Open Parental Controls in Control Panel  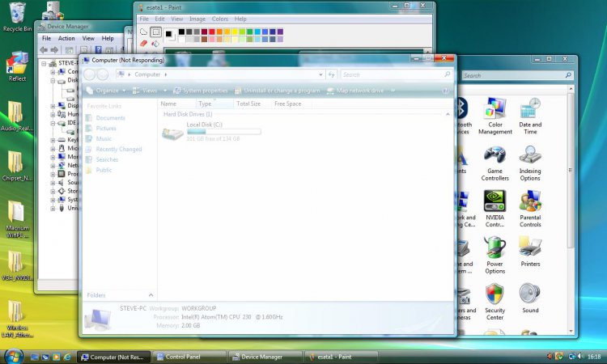click(530, 209)
